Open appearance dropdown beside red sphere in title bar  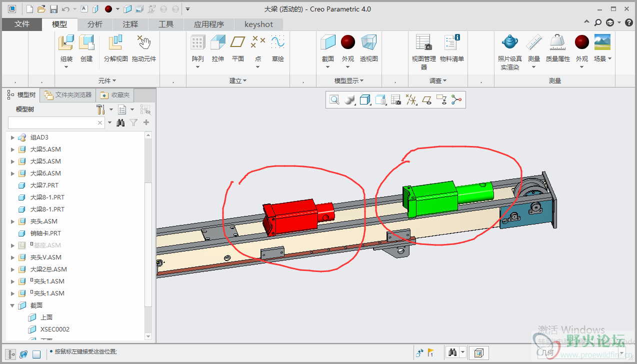(x=118, y=9)
